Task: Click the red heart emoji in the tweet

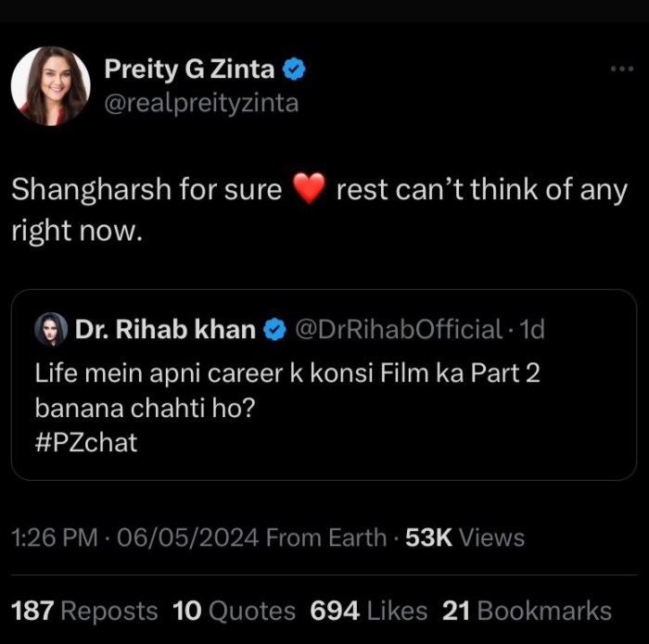Action: click(x=308, y=190)
